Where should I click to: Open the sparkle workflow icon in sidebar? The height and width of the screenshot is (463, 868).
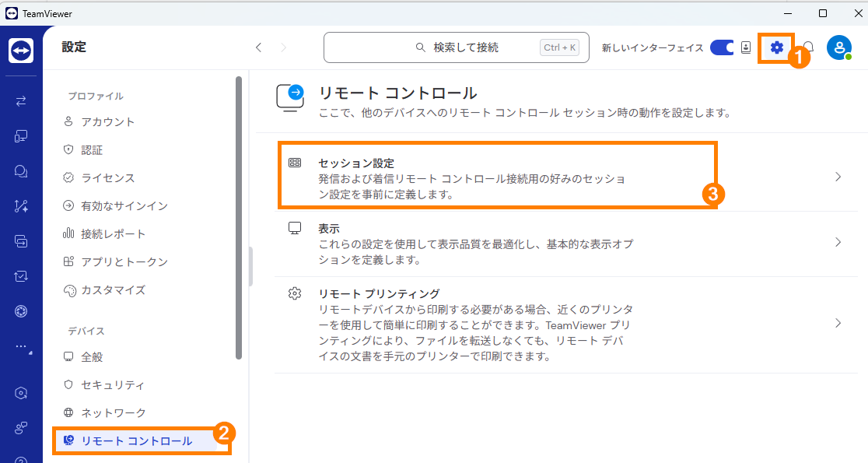pyautogui.click(x=21, y=206)
